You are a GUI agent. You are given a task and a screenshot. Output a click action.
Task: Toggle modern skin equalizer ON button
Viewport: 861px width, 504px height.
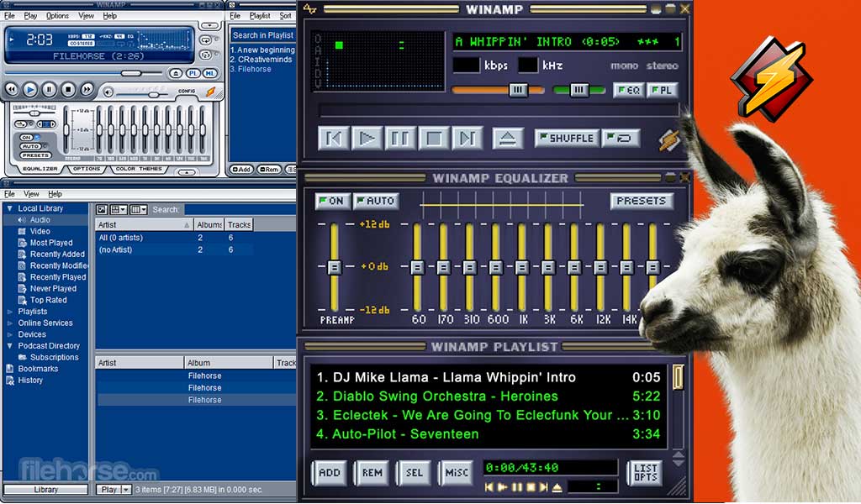pyautogui.click(x=26, y=138)
